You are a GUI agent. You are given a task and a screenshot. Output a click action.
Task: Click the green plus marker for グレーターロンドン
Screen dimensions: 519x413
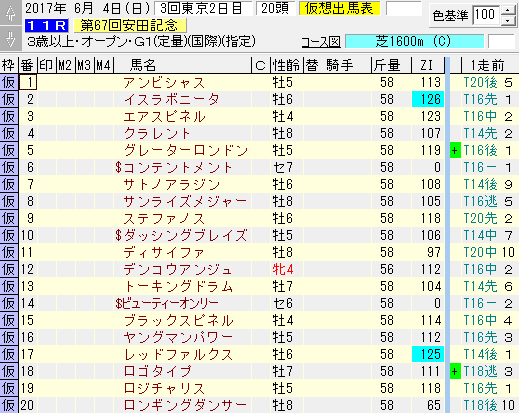455,150
